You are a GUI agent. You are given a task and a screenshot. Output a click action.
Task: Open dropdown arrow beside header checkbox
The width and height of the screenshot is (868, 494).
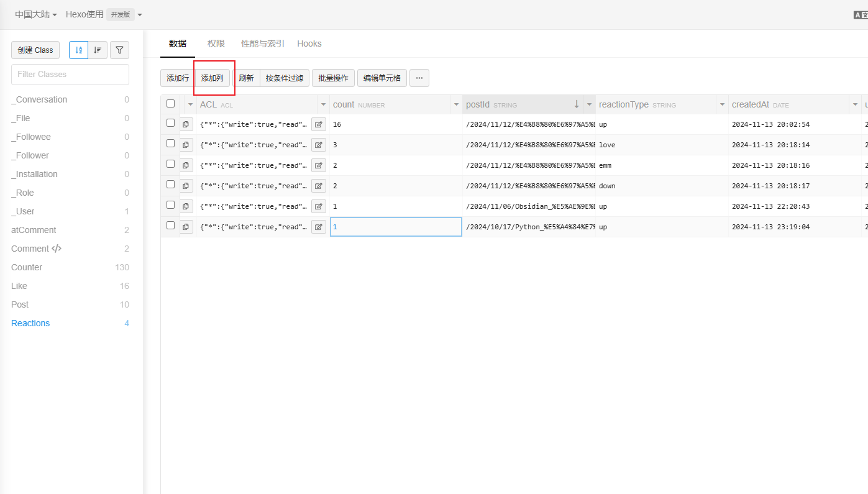click(190, 104)
